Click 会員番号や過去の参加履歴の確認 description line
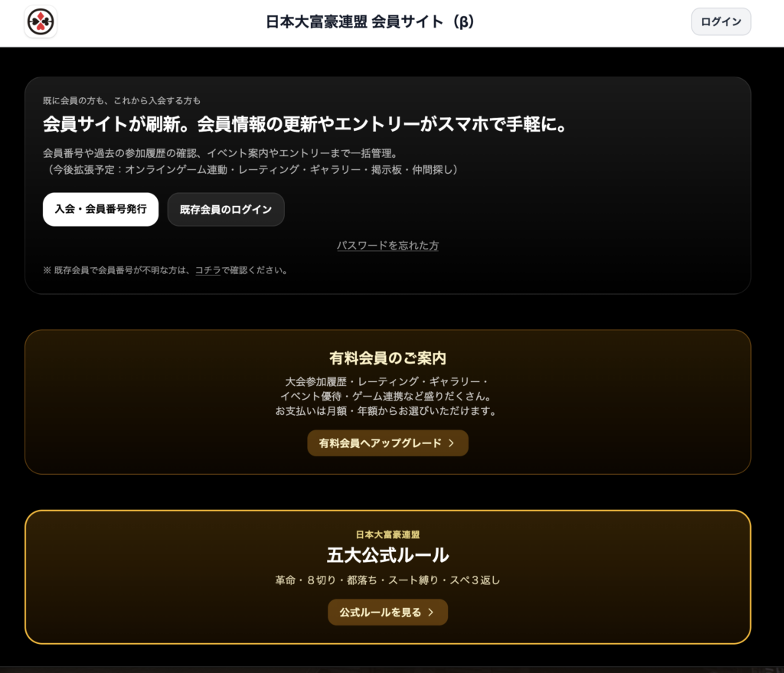784x673 pixels. click(220, 153)
